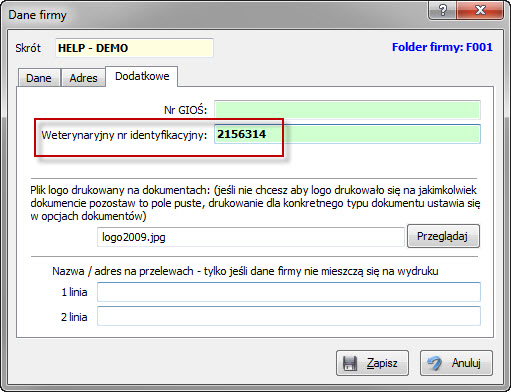Open the Adres tab

tap(83, 78)
